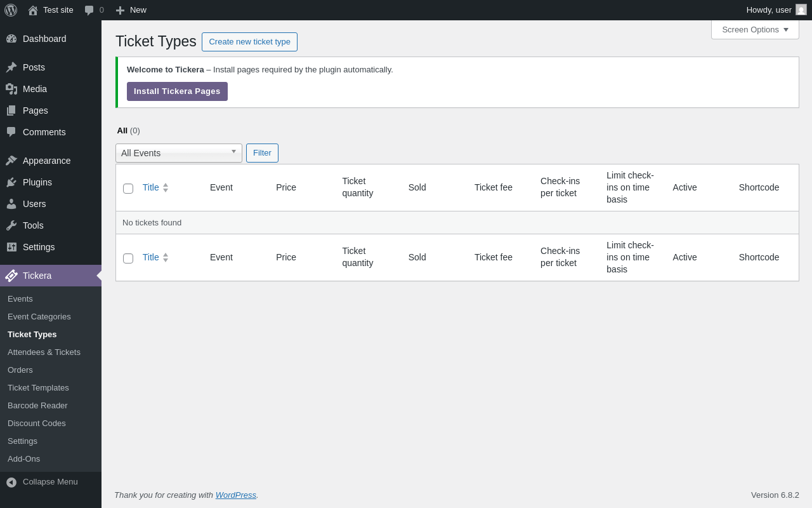Click the Plugins plug icon in sidebar
This screenshot has width=812, height=508.
pos(11,182)
